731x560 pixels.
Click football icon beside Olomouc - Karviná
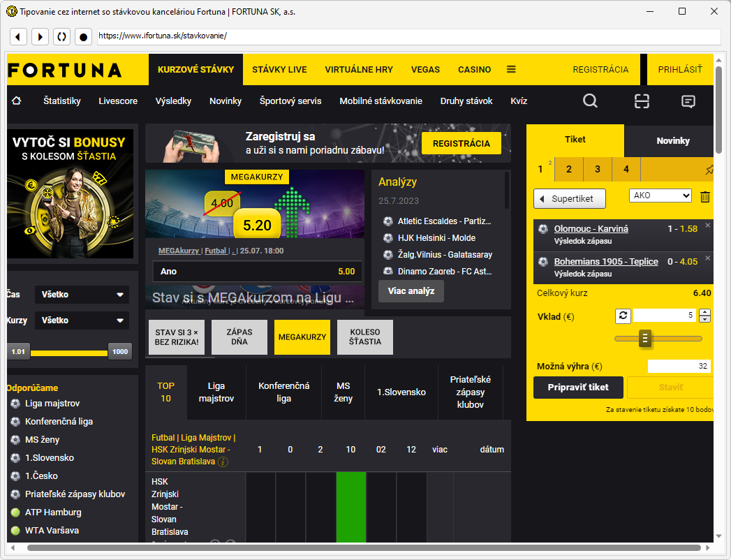[543, 229]
